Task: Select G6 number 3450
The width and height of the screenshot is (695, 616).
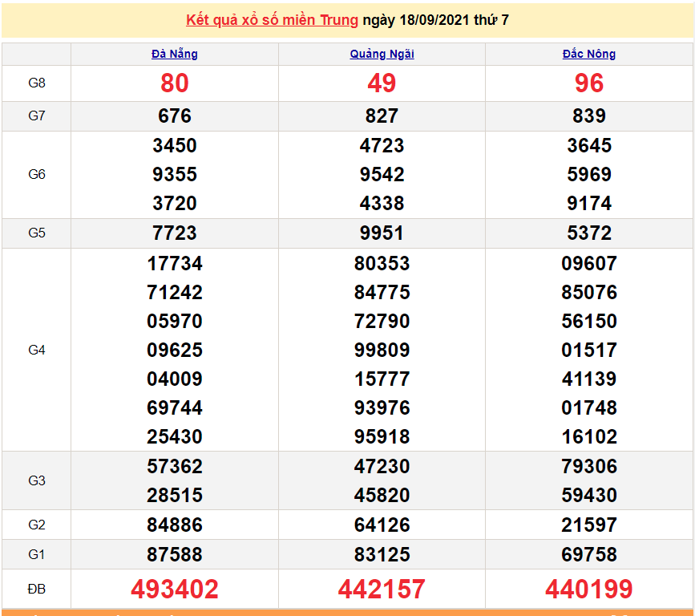Action: [175, 145]
